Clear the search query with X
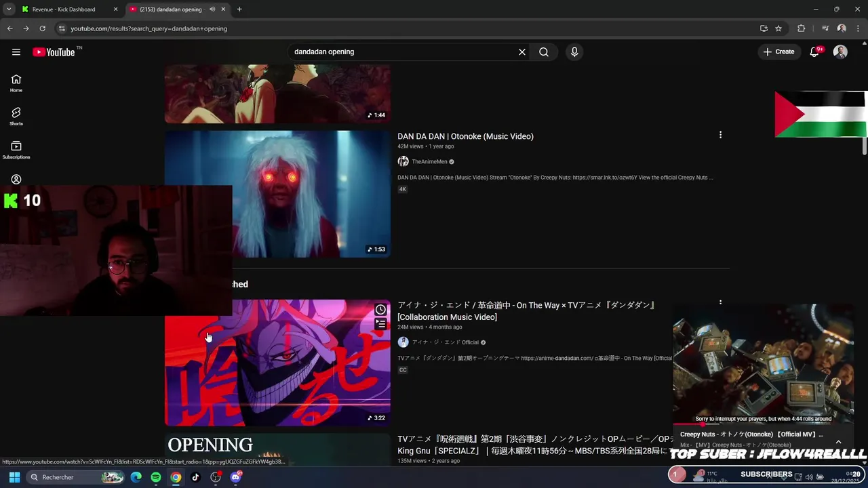 coord(522,52)
